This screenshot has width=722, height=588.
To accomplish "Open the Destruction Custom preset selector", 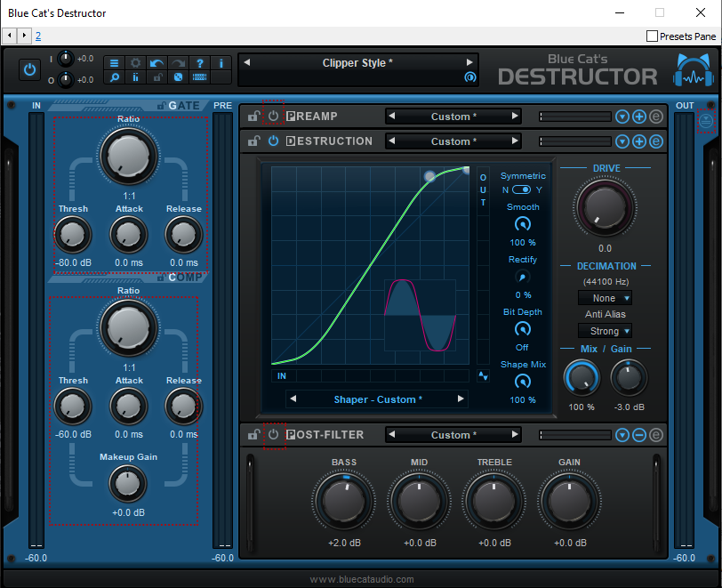I will (453, 141).
